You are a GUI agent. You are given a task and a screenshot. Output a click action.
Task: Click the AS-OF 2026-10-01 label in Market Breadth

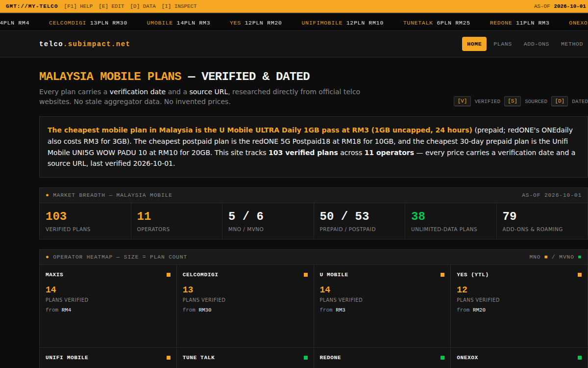pos(552,195)
